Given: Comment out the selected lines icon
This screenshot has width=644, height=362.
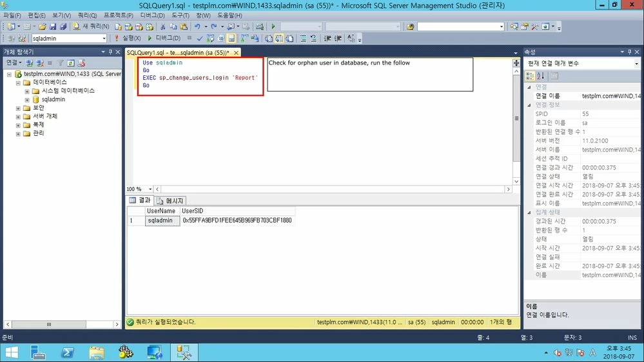Looking at the screenshot, I should click(303, 39).
